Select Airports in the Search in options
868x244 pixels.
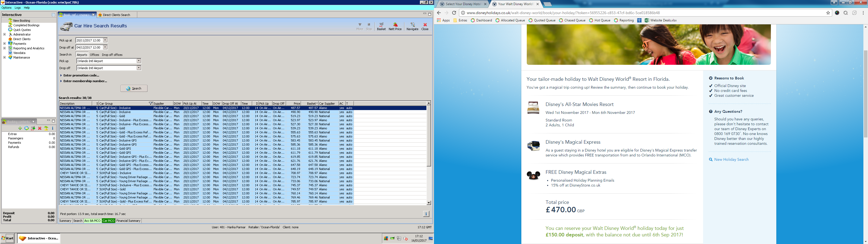(x=82, y=54)
